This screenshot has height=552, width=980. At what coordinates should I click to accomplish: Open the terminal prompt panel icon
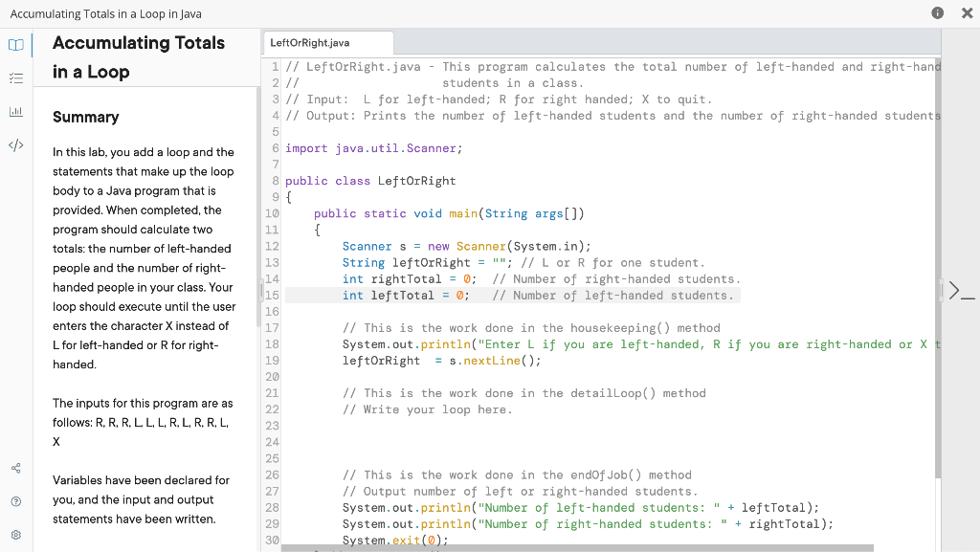click(x=961, y=291)
